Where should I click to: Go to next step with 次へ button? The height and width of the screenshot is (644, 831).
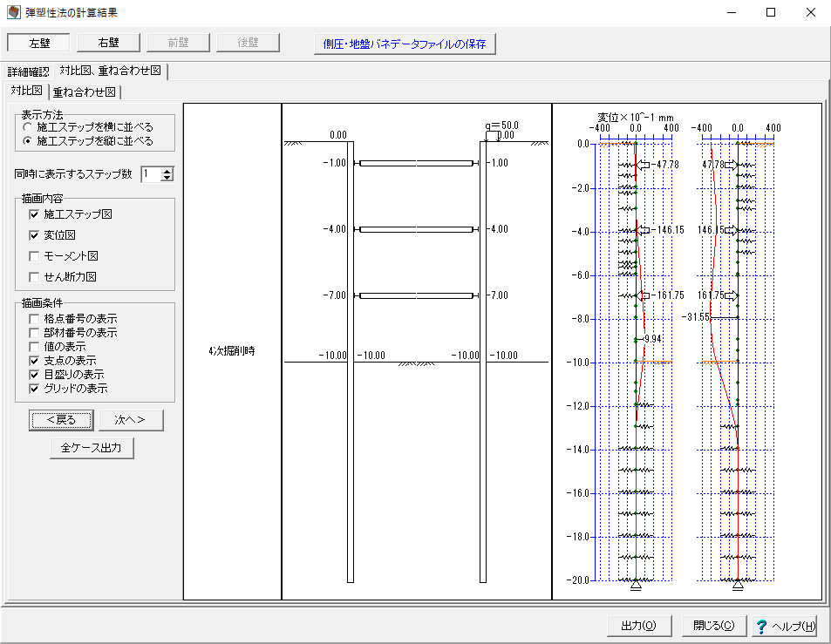coord(131,420)
